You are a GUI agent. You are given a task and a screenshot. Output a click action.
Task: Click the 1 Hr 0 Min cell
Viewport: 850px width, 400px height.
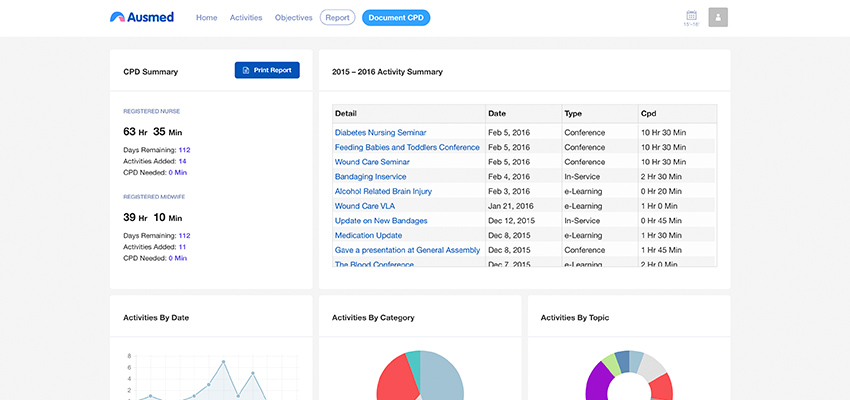[659, 206]
